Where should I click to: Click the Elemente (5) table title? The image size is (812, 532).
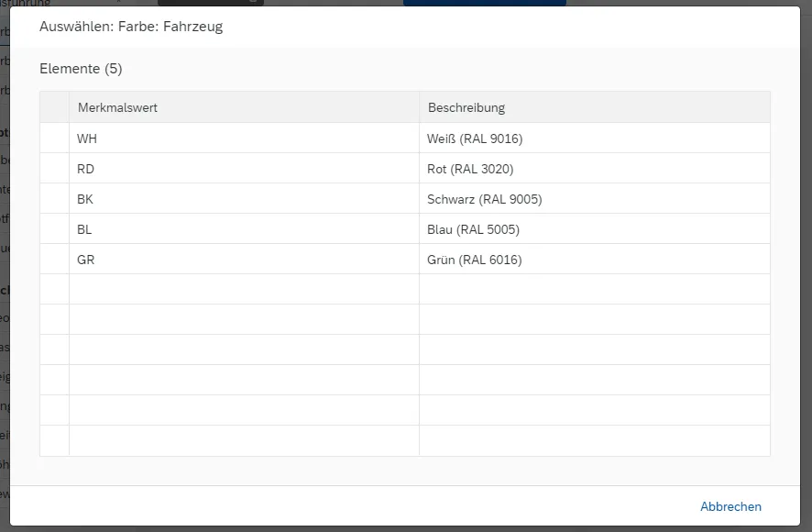(81, 69)
